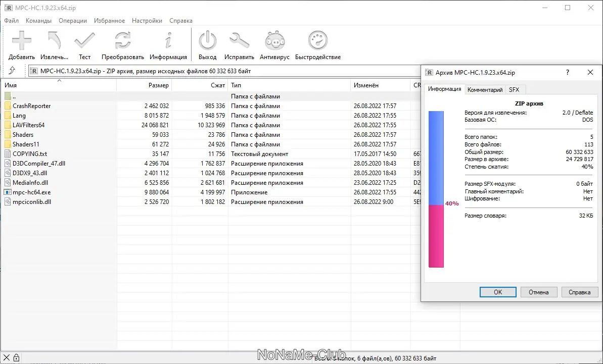Confirm dialog with OK button
The width and height of the screenshot is (603, 364).
pos(498,292)
